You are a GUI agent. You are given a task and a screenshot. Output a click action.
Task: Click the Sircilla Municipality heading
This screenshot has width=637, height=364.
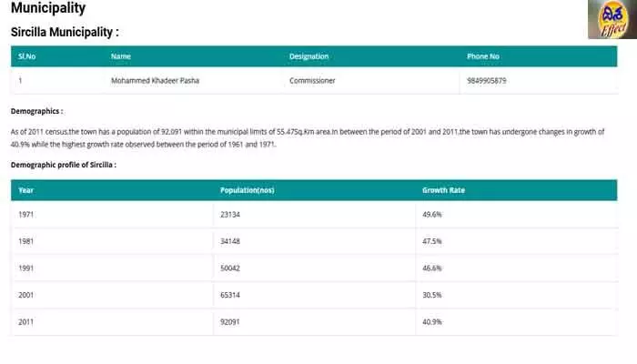[65, 32]
